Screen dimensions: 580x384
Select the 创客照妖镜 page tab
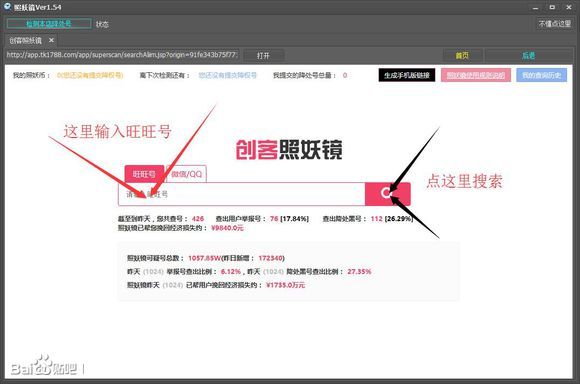[x=26, y=40]
